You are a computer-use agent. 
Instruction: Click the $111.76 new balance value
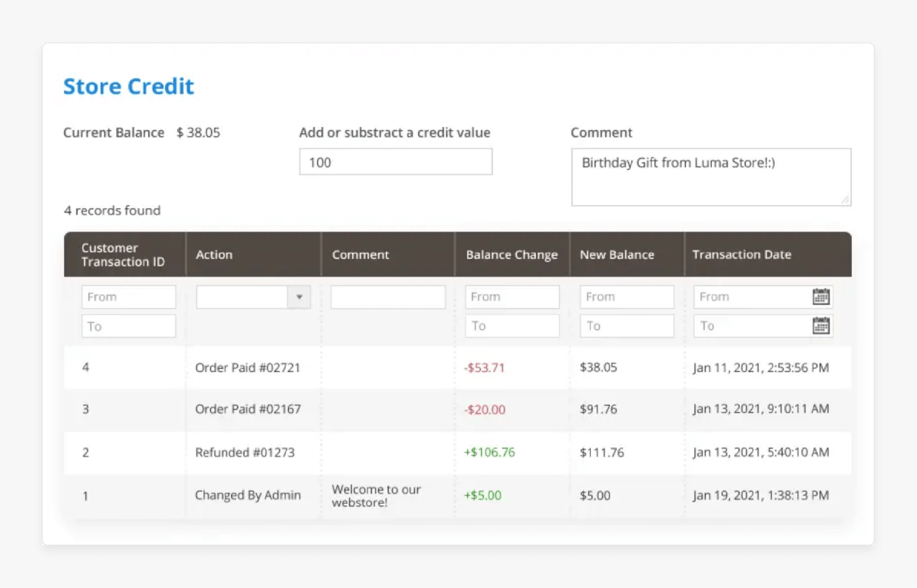(602, 452)
